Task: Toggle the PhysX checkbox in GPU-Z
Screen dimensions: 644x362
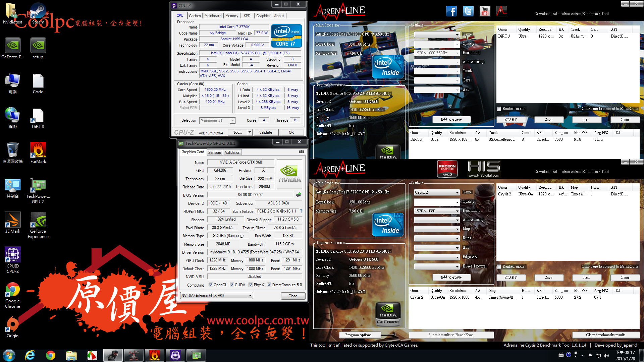Action: point(251,285)
